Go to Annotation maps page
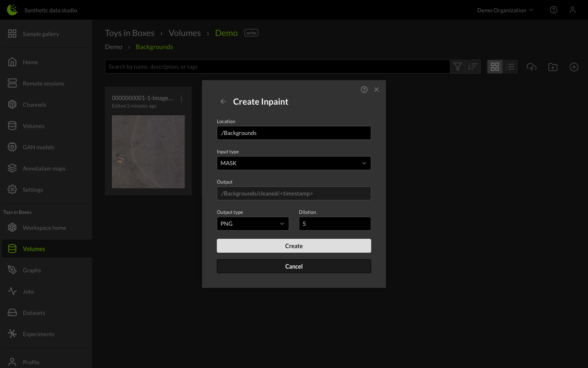 (44, 168)
